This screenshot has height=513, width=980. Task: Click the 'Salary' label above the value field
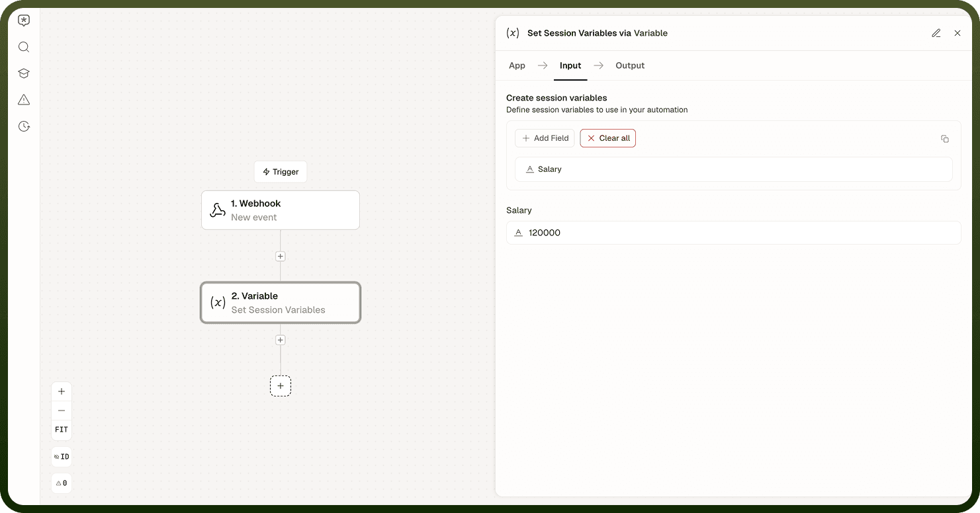[x=519, y=210]
